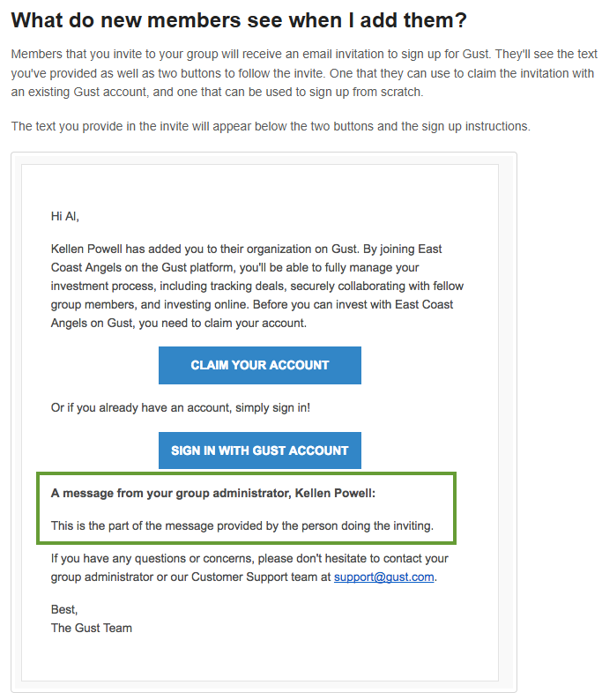Click the CLAIM YOUR ACCOUNT button

260,365
